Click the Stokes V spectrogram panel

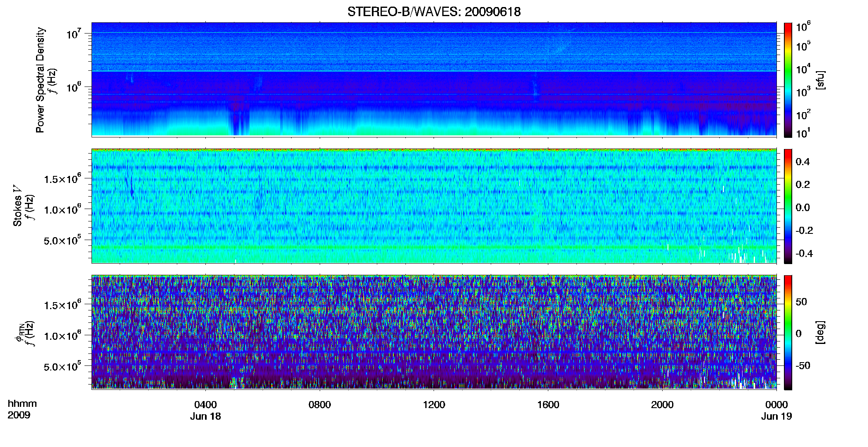pos(434,206)
